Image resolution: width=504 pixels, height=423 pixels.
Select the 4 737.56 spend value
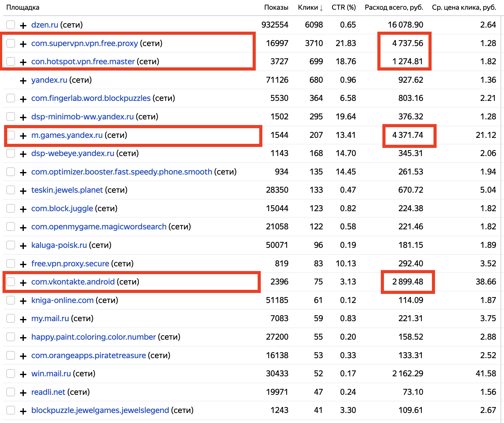coord(408,43)
